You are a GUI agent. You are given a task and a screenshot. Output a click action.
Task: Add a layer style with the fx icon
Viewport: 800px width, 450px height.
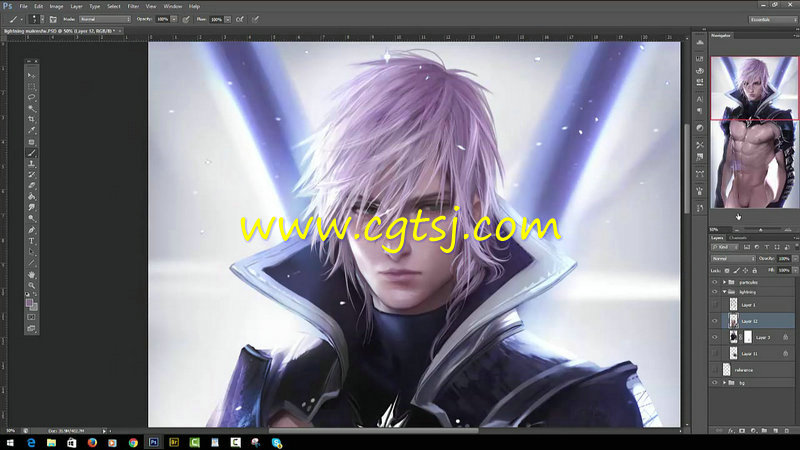[731, 431]
